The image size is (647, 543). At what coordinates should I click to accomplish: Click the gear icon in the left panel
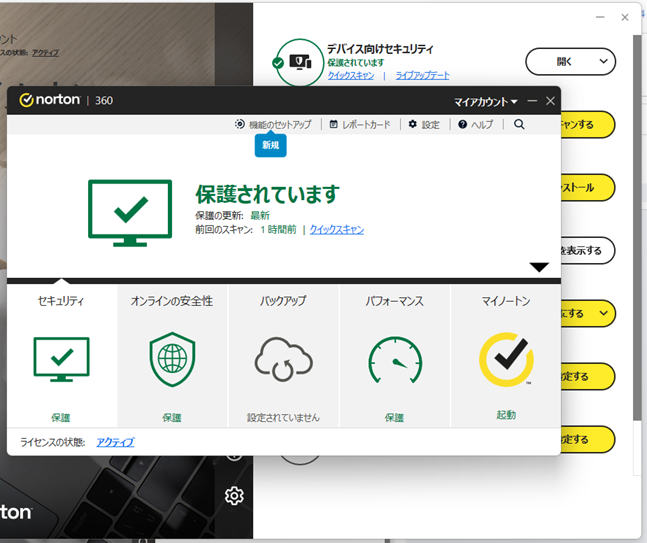pyautogui.click(x=234, y=496)
